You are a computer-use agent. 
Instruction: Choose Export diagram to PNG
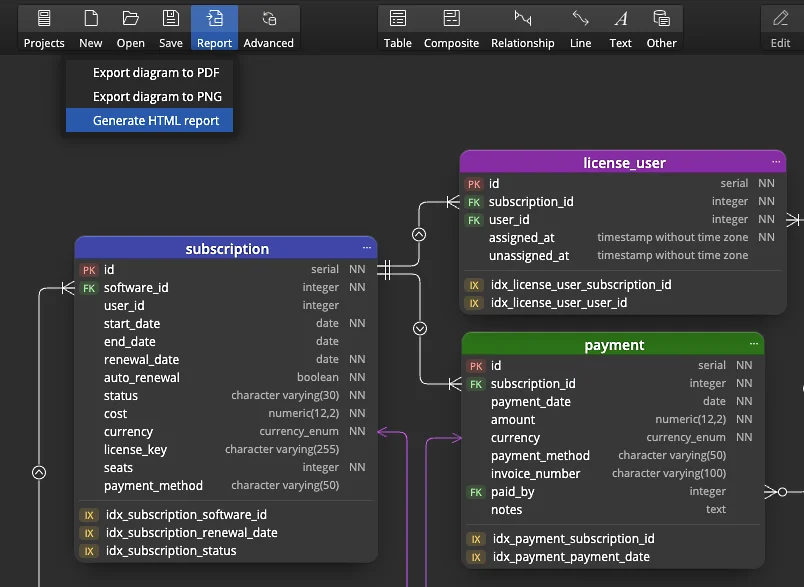point(150,96)
